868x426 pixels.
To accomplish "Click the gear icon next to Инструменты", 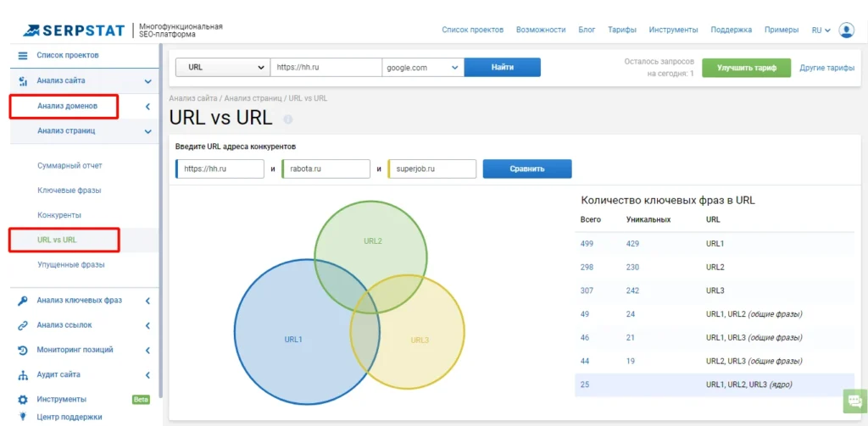I will coord(23,400).
